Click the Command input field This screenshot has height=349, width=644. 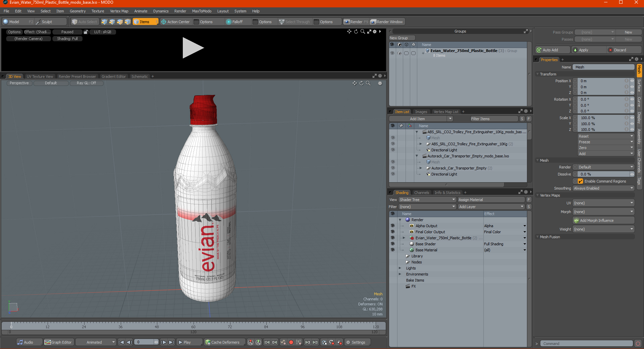pos(586,344)
